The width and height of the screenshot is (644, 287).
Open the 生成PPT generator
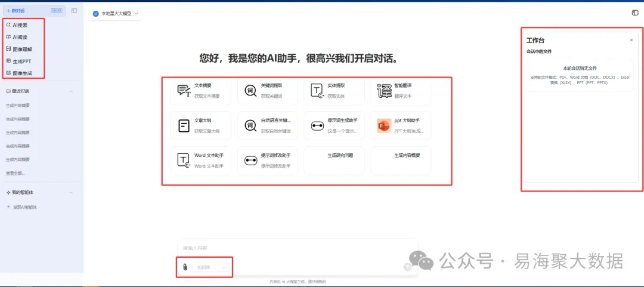click(18, 61)
